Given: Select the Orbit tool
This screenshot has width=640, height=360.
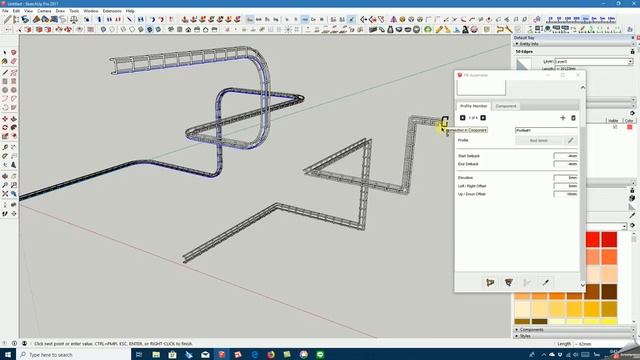Looking at the screenshot, I should [5, 176].
